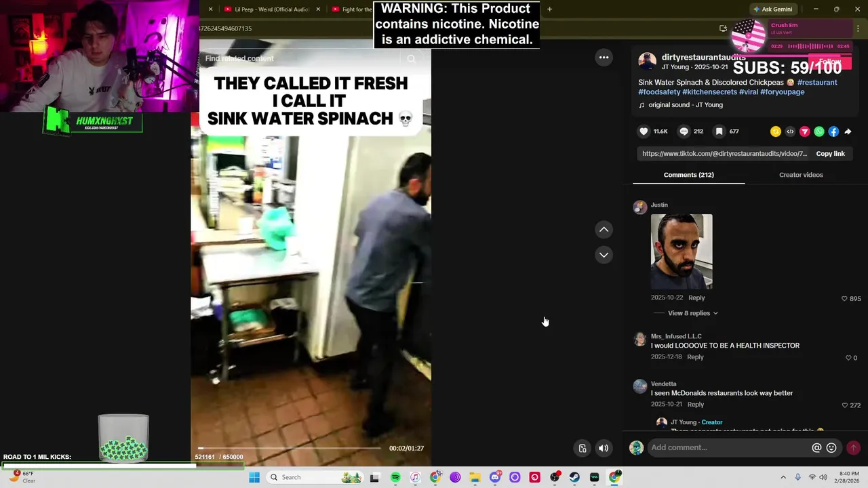Bookmark the video with the favorites icon
The height and width of the screenshot is (488, 868).
click(719, 131)
